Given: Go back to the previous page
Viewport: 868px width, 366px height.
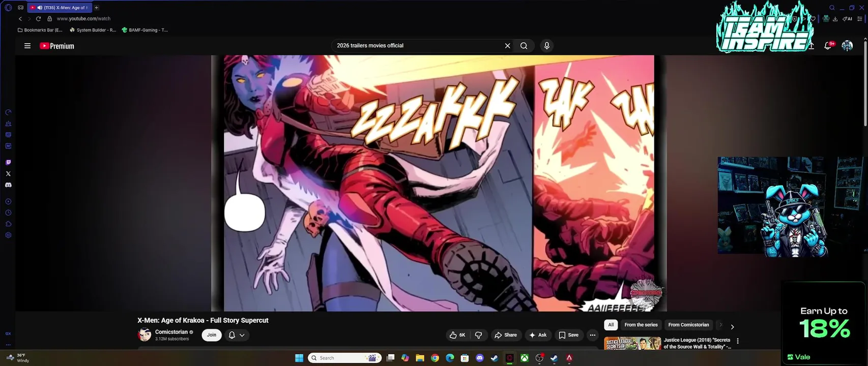Looking at the screenshot, I should click(20, 19).
